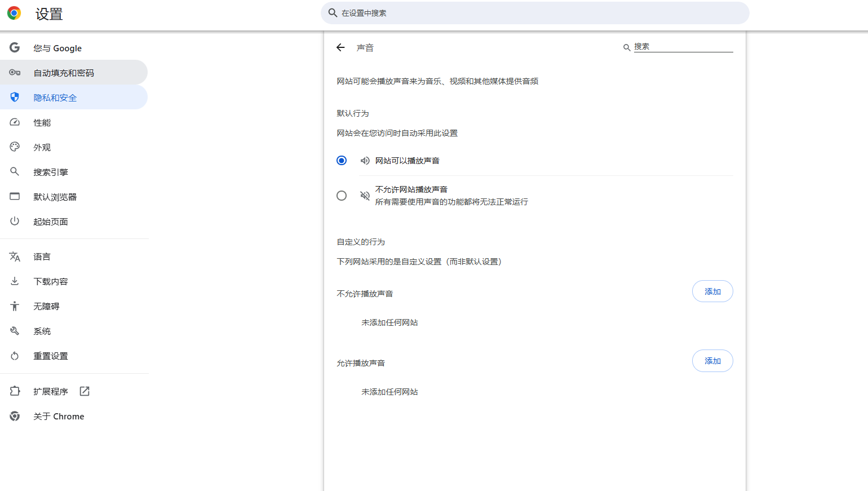This screenshot has width=868, height=491.
Task: Click the palette icon for 外观
Action: [x=15, y=147]
